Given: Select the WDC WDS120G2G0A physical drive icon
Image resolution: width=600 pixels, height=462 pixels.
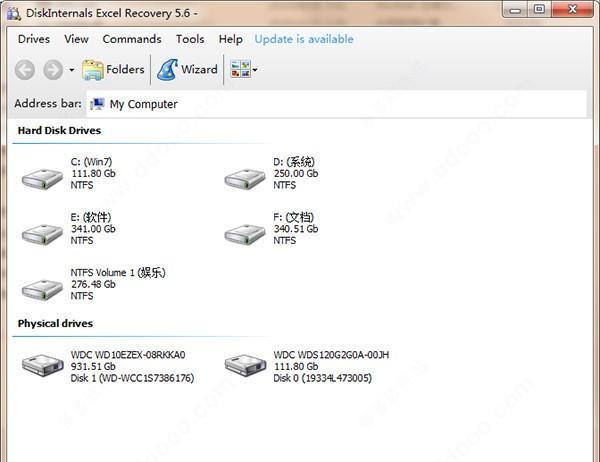Looking at the screenshot, I should [245, 365].
